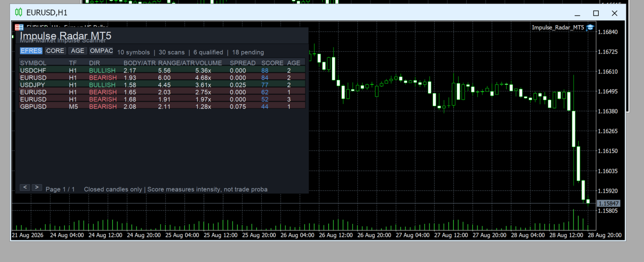Click BULLISH in the USDJPY row
This screenshot has height=262, width=644.
coord(102,85)
